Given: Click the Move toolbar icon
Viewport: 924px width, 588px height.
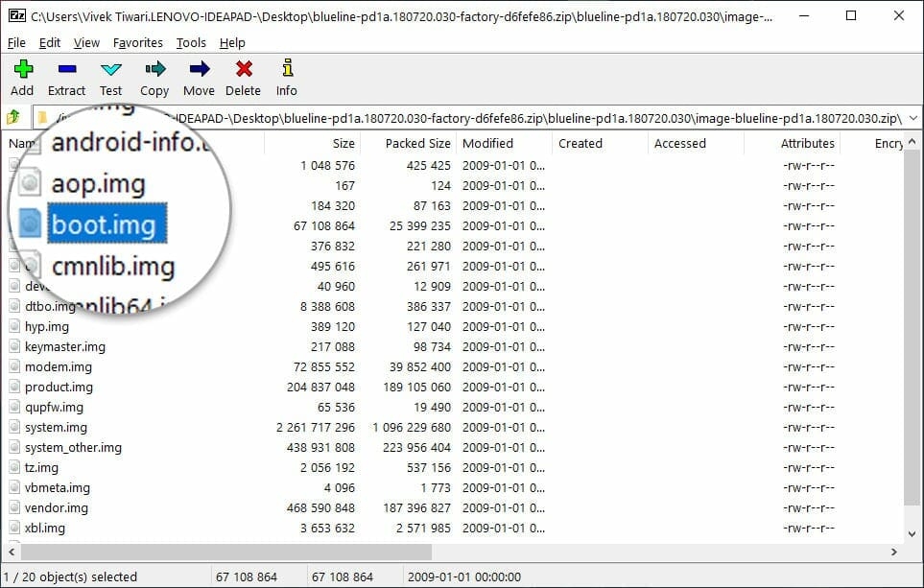Looking at the screenshot, I should click(199, 77).
